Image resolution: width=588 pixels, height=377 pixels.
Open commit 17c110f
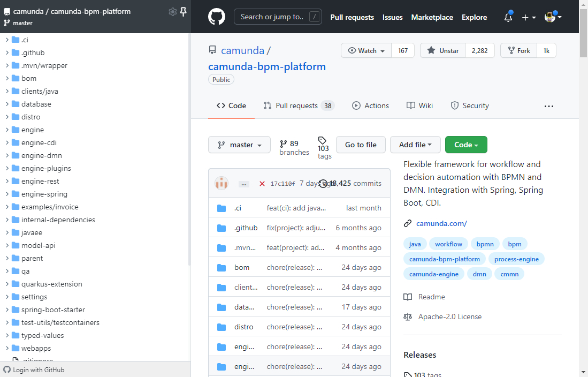coord(282,184)
